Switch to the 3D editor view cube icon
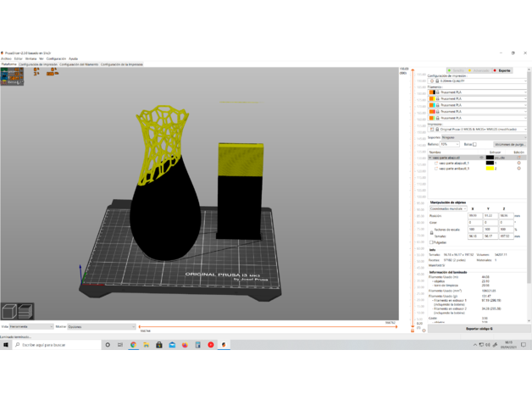Image resolution: width=532 pixels, height=400 pixels. (x=8, y=311)
